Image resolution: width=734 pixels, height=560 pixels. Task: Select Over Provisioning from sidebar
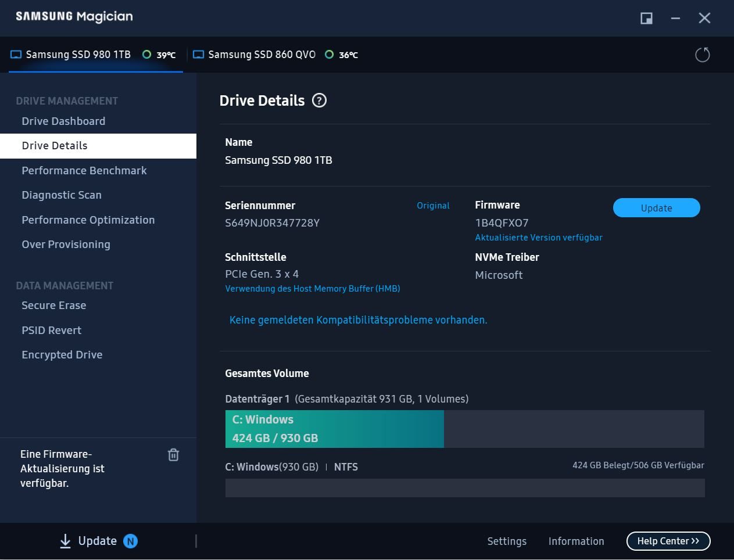tap(66, 245)
